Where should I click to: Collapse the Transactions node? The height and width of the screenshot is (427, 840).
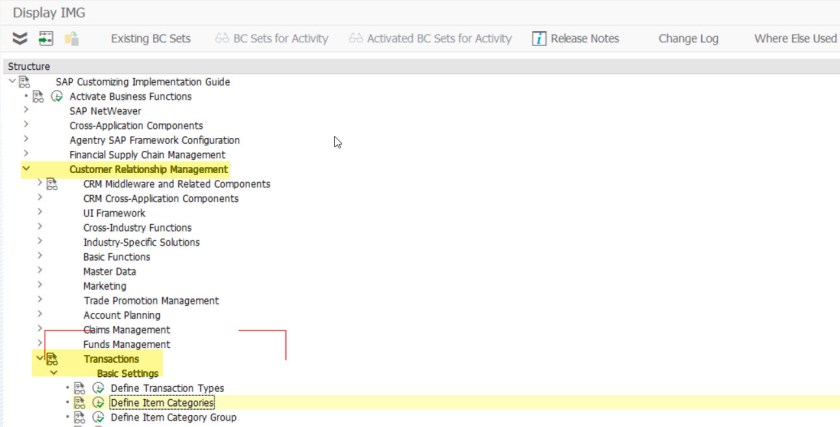40,358
